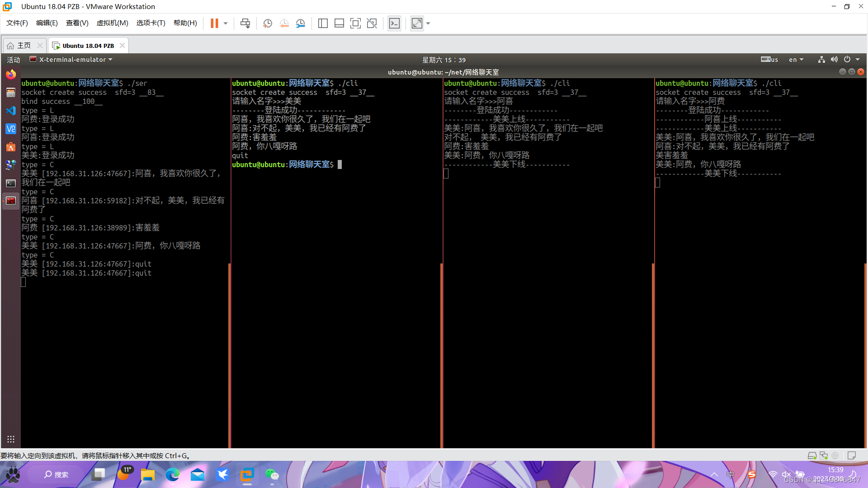Screen dimensions: 868x488
Task: Toggle the thumbnail bar view
Action: coord(339,23)
